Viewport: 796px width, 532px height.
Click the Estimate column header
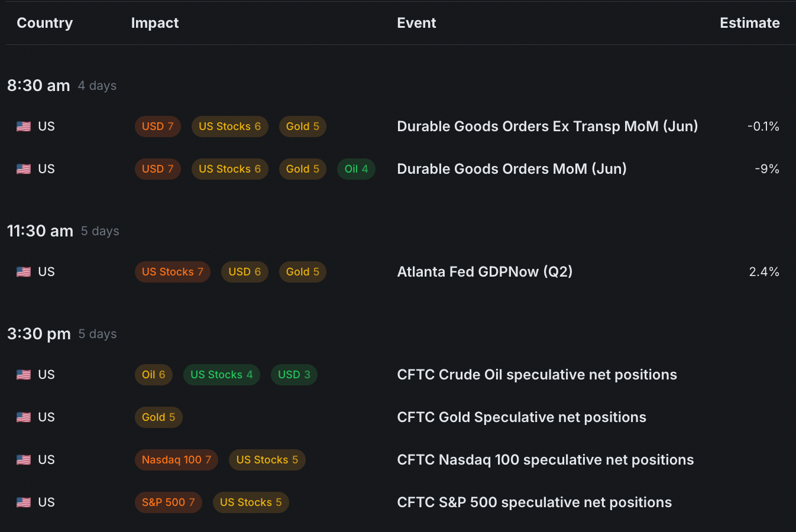coord(749,23)
